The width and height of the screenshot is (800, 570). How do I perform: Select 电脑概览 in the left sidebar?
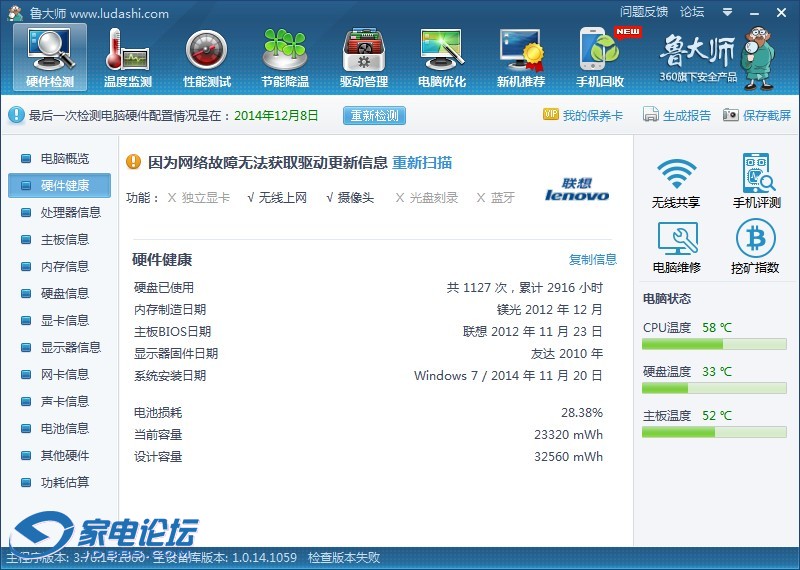[64, 158]
